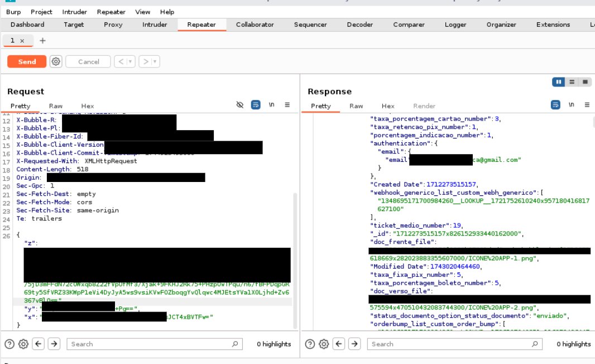
Task: Select Response Hex view tab
Action: click(x=388, y=106)
